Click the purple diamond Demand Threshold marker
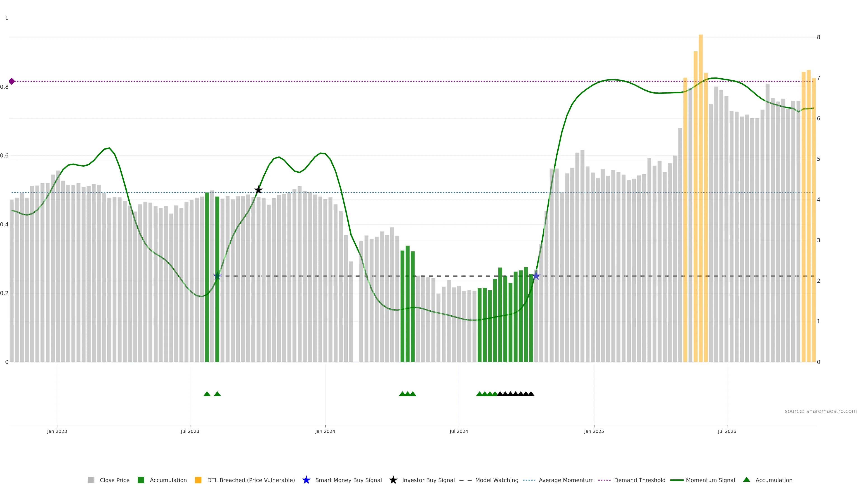 point(12,81)
